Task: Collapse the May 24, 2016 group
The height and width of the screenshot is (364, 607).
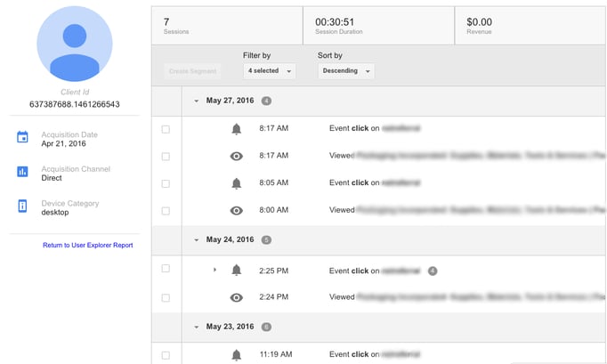Action: tap(197, 240)
